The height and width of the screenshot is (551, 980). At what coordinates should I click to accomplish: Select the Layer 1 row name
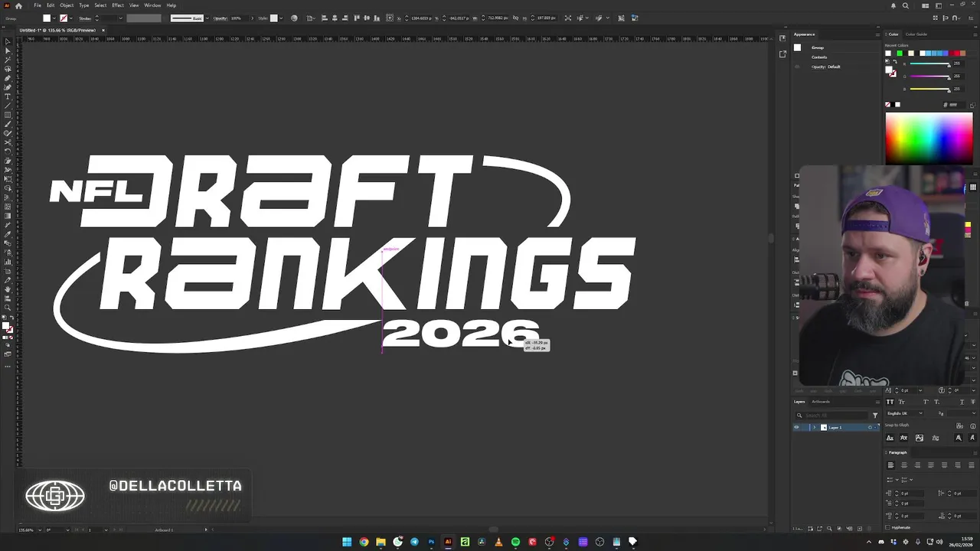(x=835, y=427)
